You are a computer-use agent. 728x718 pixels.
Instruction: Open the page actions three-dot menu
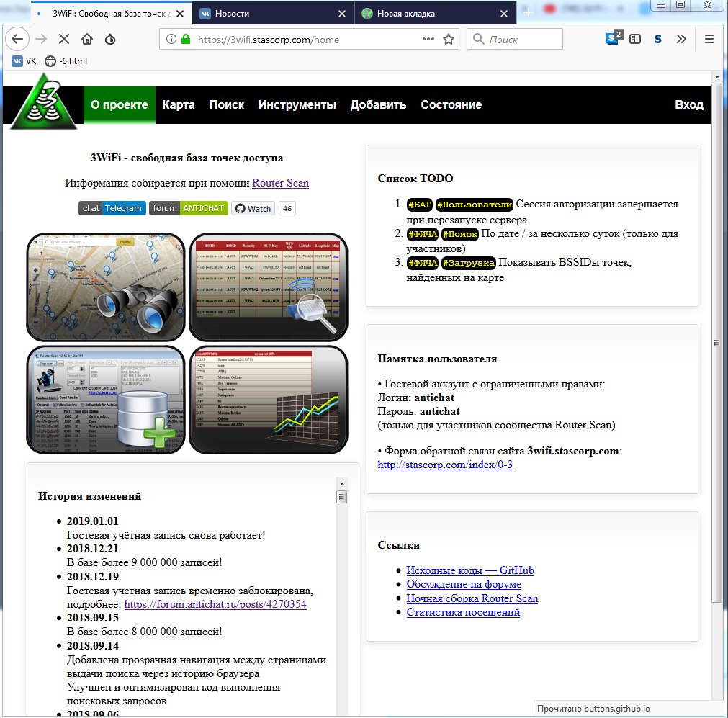[x=428, y=39]
